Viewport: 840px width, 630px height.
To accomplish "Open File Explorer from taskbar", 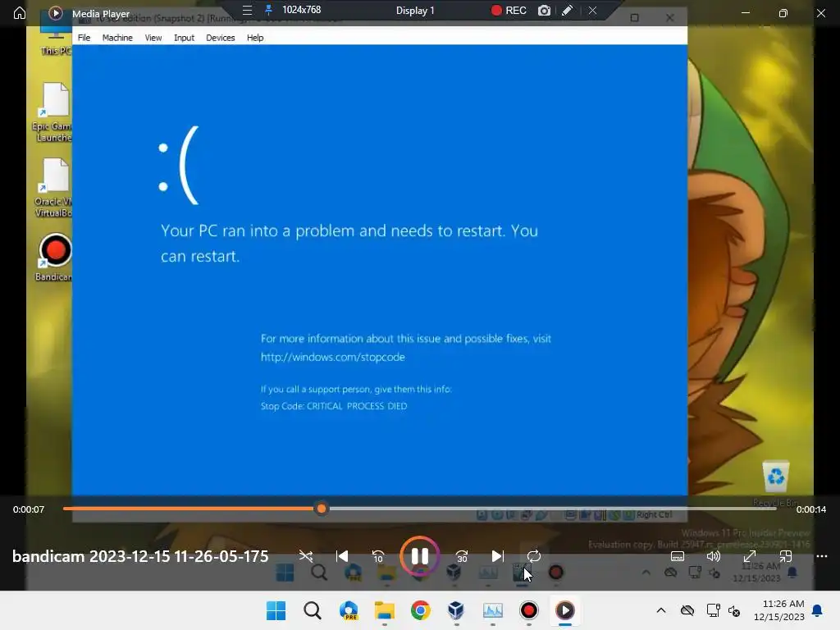I will (x=385, y=610).
